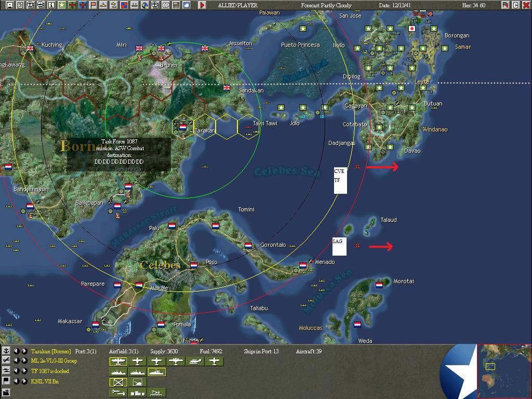Open KNIL VII Bn land unit link
532x399 pixels.
coord(45,381)
